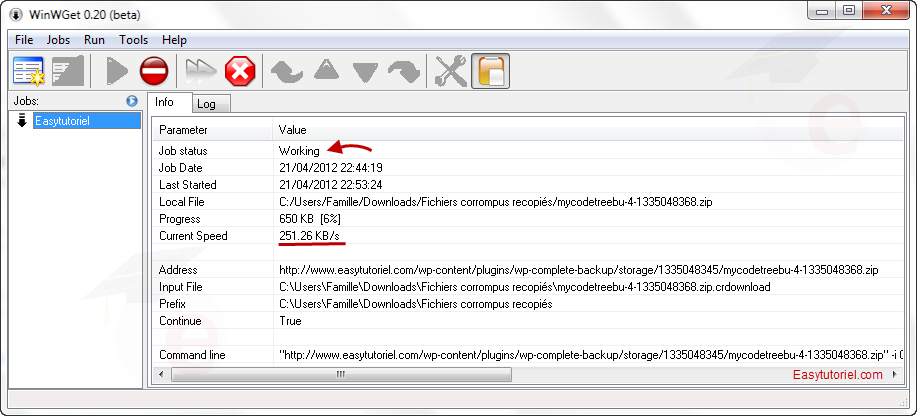Screen dimensions: 917x416
Task: Click the C:/Users/Famille Local File path value
Action: pyautogui.click(x=496, y=202)
